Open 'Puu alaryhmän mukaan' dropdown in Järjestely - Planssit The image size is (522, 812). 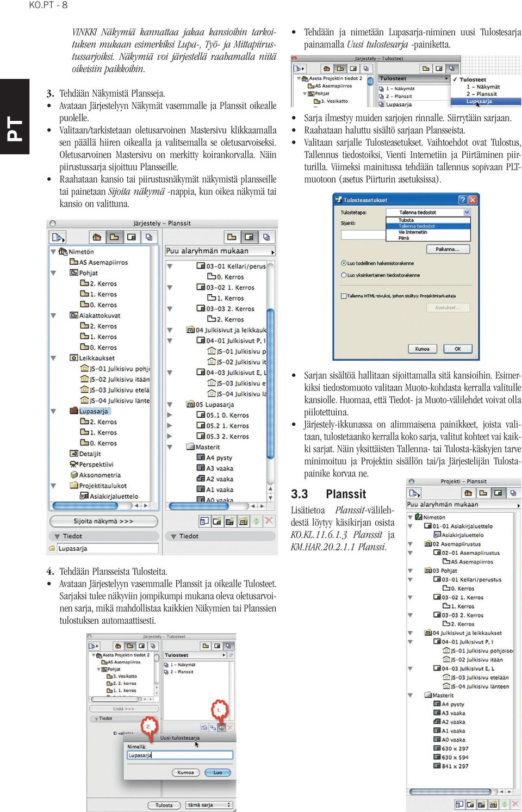tap(220, 251)
